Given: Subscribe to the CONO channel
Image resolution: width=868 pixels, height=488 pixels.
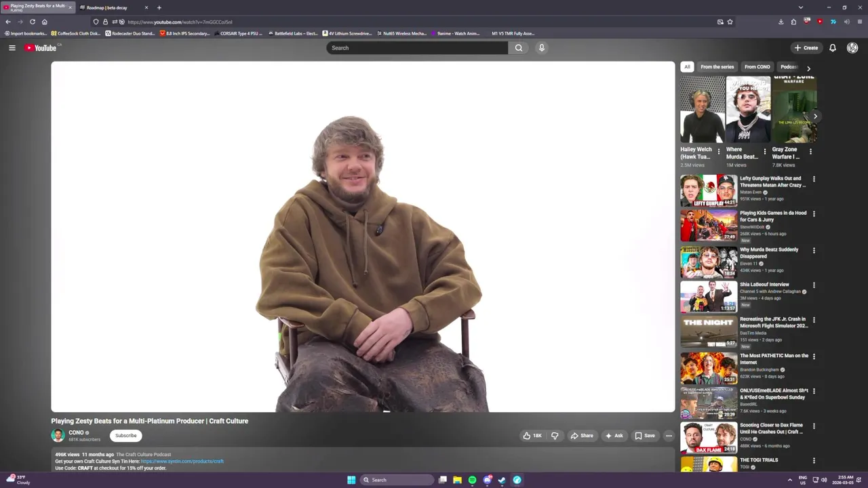Looking at the screenshot, I should pos(125,436).
